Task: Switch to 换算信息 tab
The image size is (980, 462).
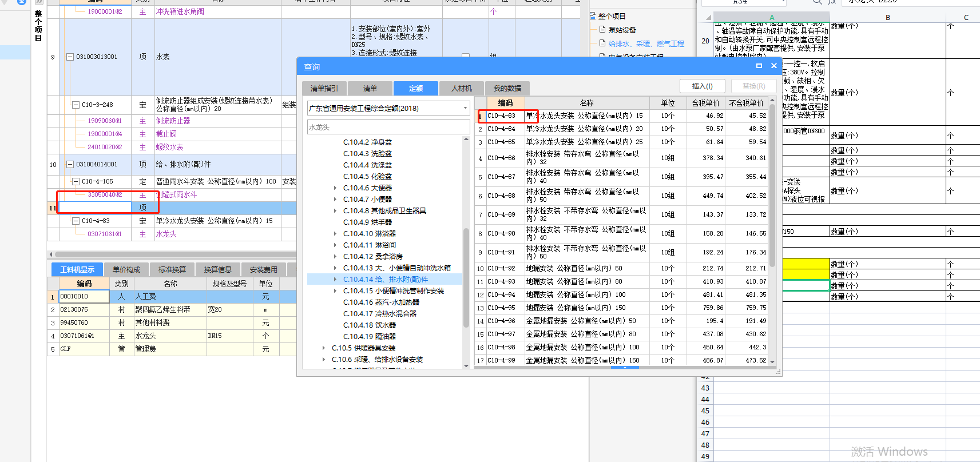Action: click(x=217, y=269)
